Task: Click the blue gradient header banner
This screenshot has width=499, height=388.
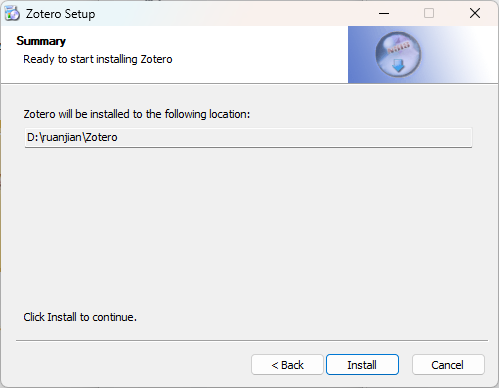Action: click(x=423, y=55)
